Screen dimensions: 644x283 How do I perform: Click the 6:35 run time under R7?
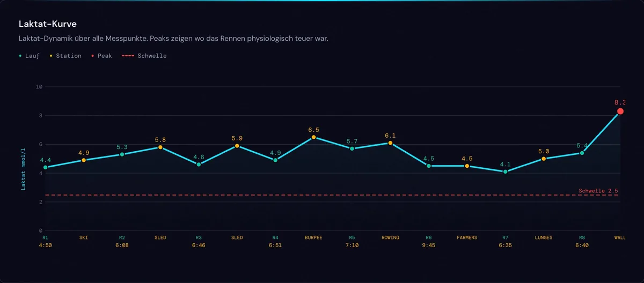point(505,245)
